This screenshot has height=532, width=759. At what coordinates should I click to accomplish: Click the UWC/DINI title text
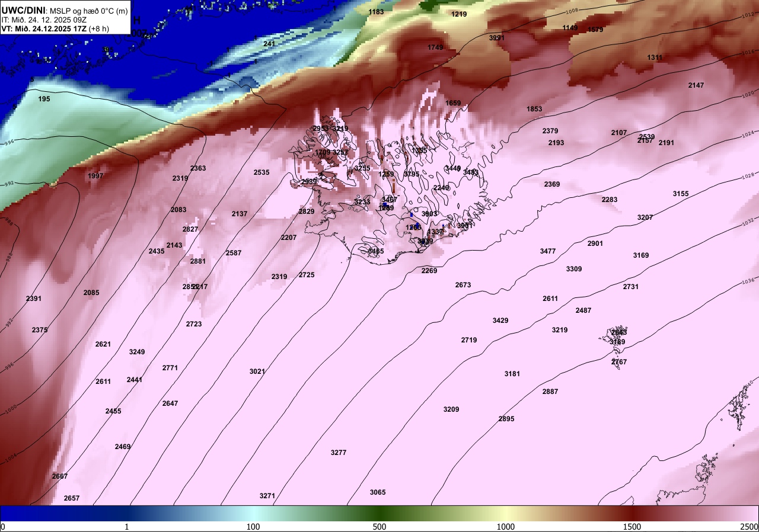pos(23,9)
